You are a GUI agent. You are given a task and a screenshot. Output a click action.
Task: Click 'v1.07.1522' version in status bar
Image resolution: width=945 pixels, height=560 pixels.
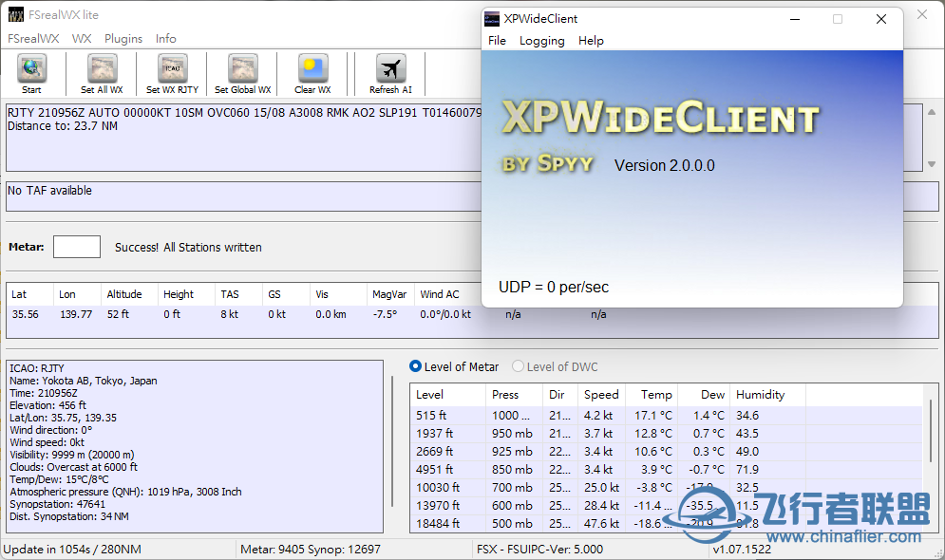coord(742,550)
